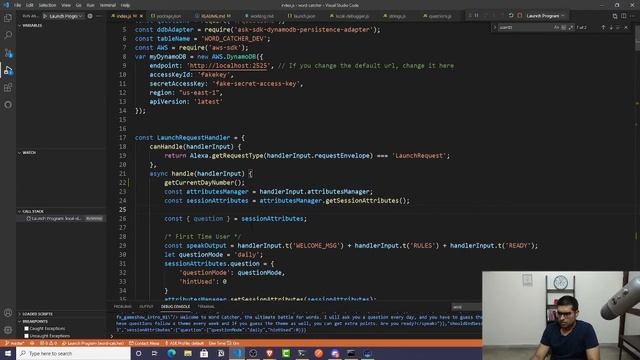Screen dimensions: 640x360
Task: Open the Terminal menu
Action: pos(108,5)
